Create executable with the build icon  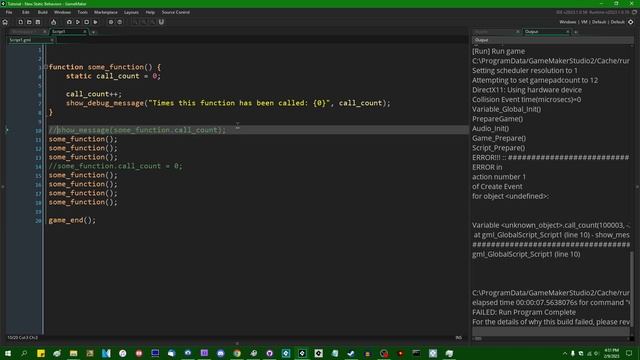coord(53,22)
